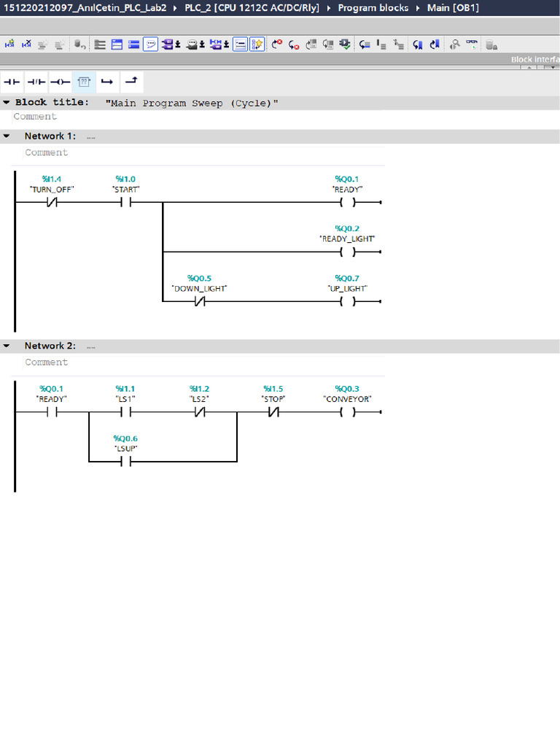Click the Close all networks icon
The width and height of the screenshot is (560, 747).
(x=134, y=44)
